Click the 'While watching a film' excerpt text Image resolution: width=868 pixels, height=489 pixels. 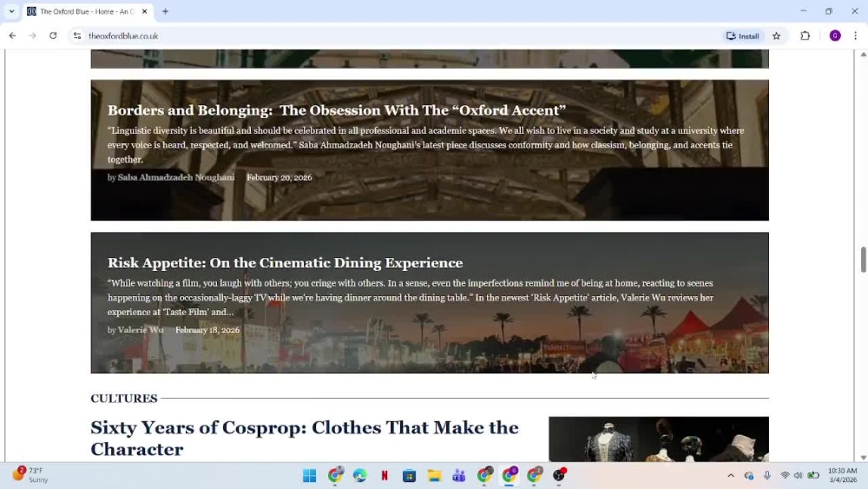coord(411,297)
